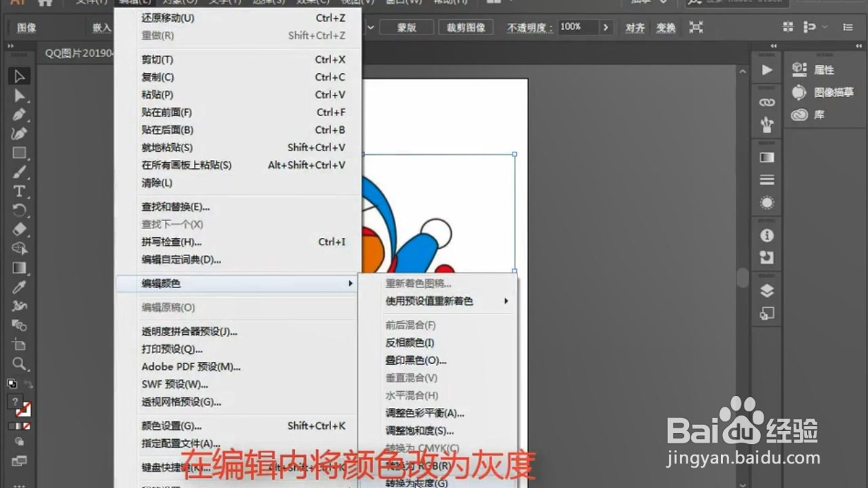The image size is (868, 488).
Task: Open the control bar panel menu icon
Action: (x=848, y=27)
